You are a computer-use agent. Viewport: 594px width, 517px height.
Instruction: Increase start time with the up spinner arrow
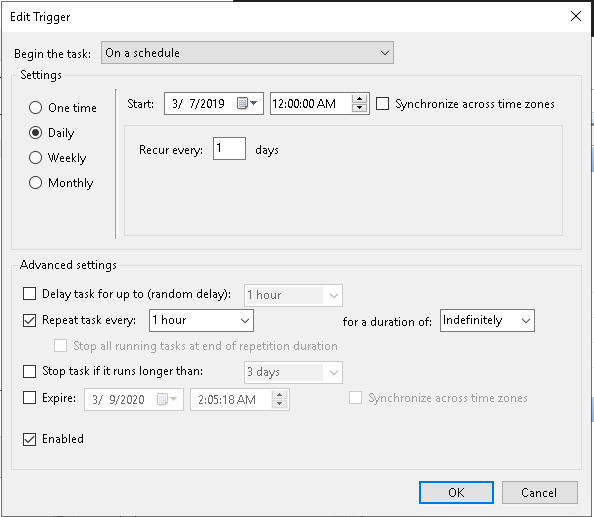click(x=359, y=99)
